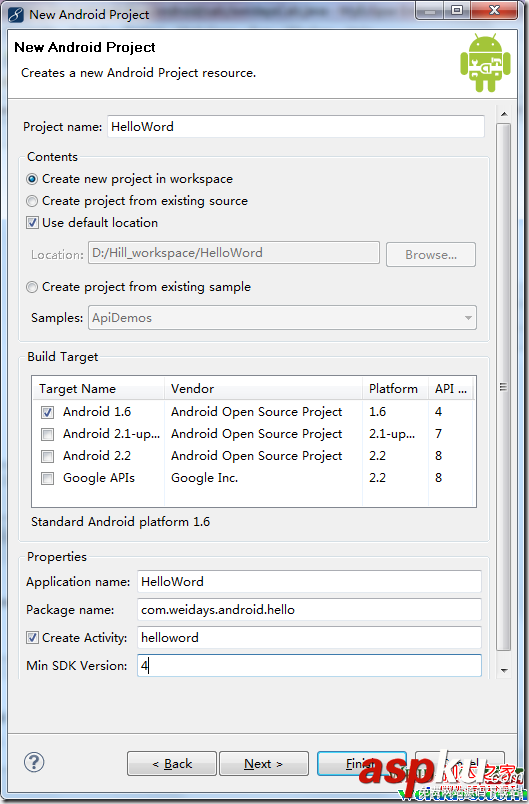
Task: Click the API level column header
Action: click(451, 389)
